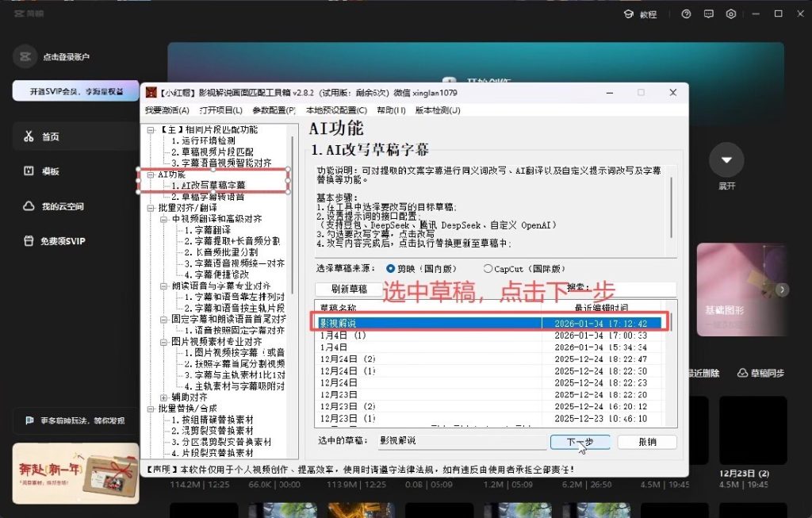Click the 草稿同步 cloud sync icon
This screenshot has height=518, width=812.
click(x=742, y=373)
